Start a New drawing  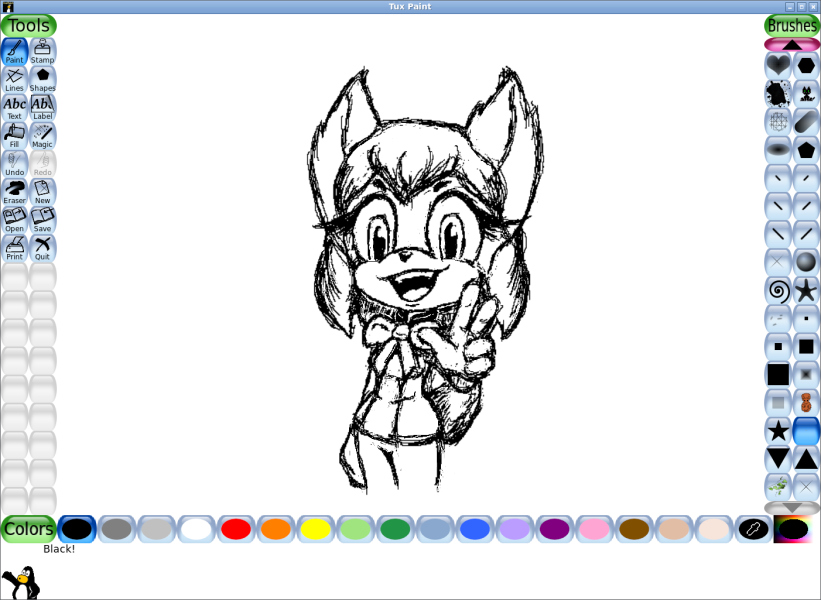[42, 192]
